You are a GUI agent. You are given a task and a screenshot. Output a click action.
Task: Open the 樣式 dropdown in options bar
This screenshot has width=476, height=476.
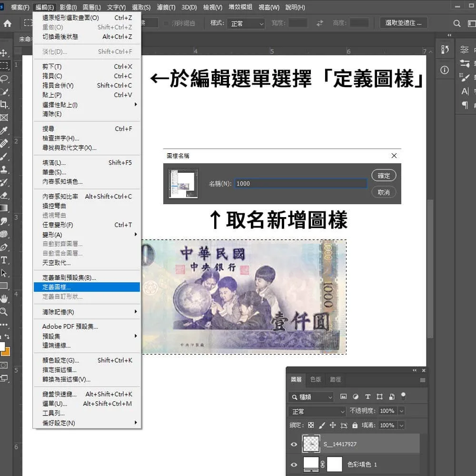click(246, 24)
